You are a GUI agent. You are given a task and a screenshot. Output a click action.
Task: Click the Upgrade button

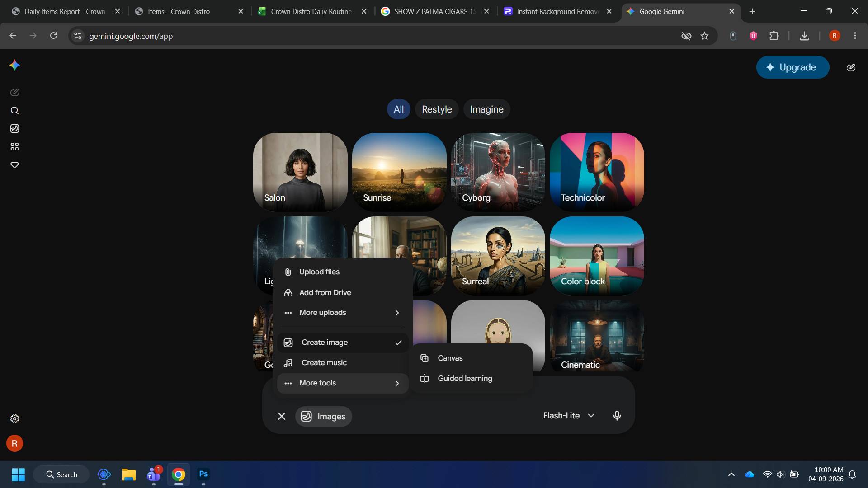pos(793,67)
